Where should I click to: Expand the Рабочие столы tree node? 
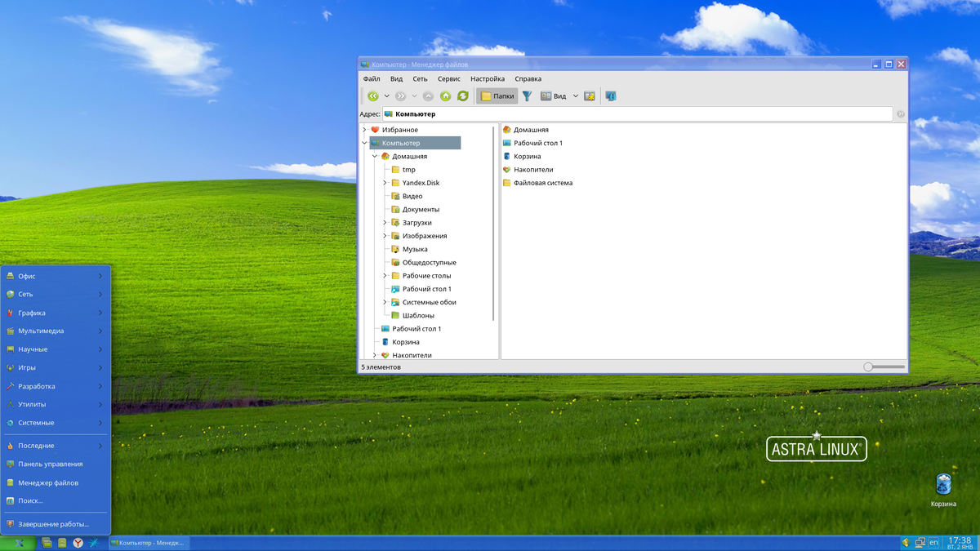click(x=385, y=276)
